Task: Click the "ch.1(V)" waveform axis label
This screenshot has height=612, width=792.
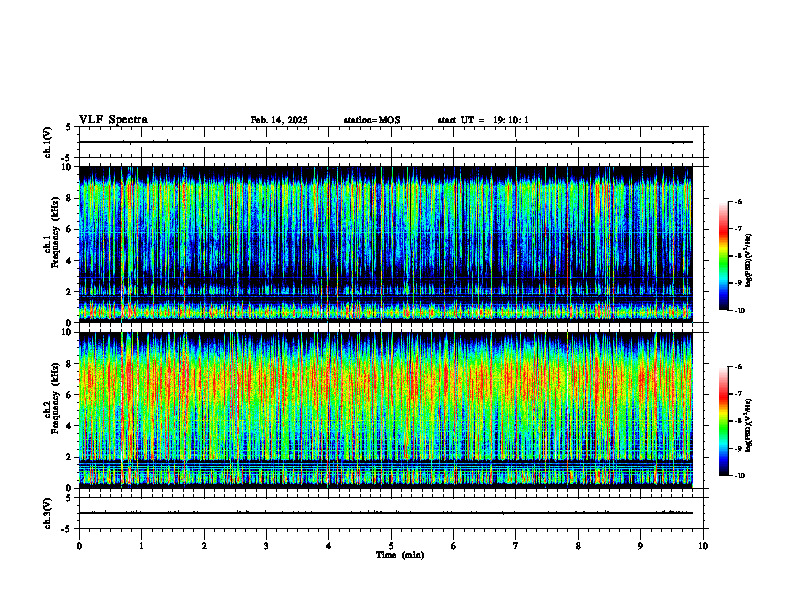Action: click(48, 142)
